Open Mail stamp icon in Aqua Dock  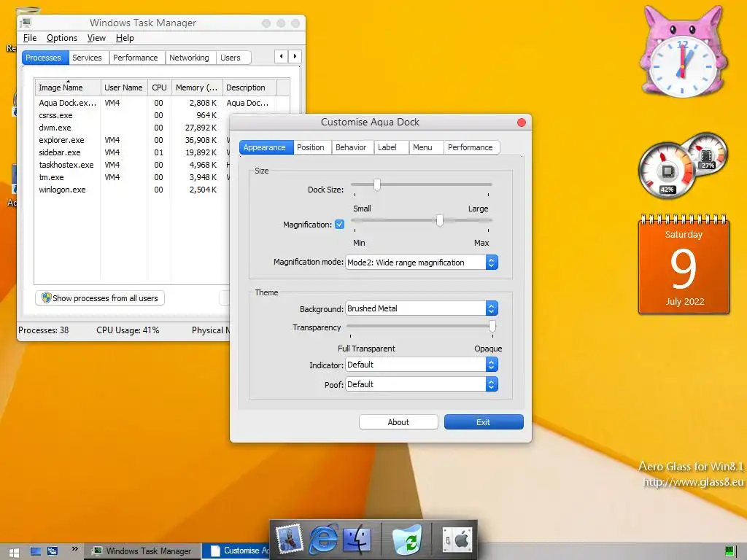click(x=289, y=539)
